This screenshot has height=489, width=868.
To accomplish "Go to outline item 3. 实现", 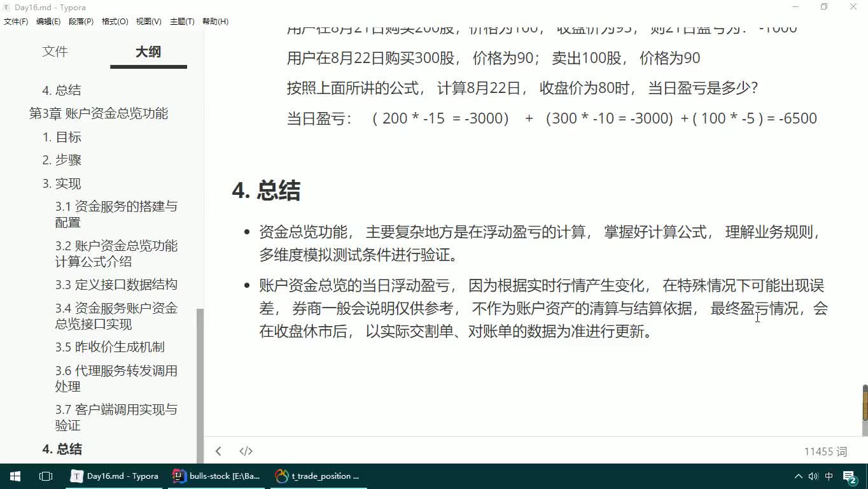I will click(x=62, y=183).
